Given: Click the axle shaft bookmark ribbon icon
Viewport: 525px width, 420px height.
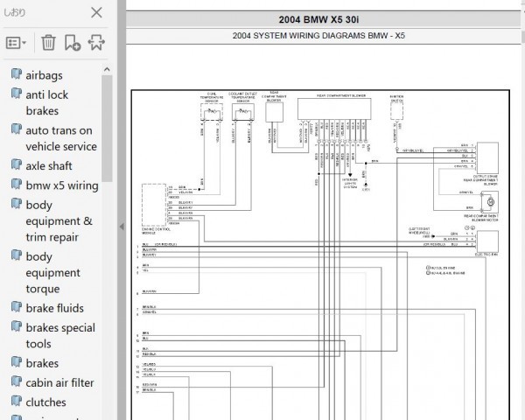Looking at the screenshot, I should pos(17,164).
